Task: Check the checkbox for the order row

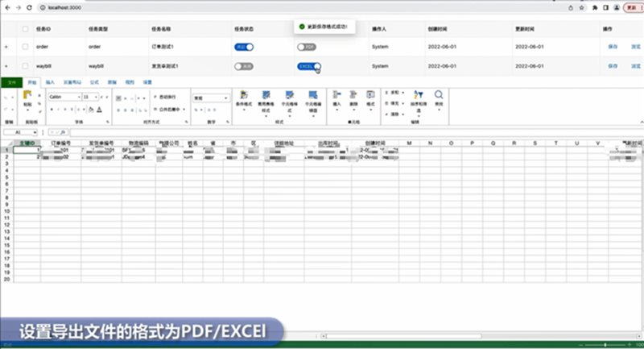Action: [x=25, y=47]
